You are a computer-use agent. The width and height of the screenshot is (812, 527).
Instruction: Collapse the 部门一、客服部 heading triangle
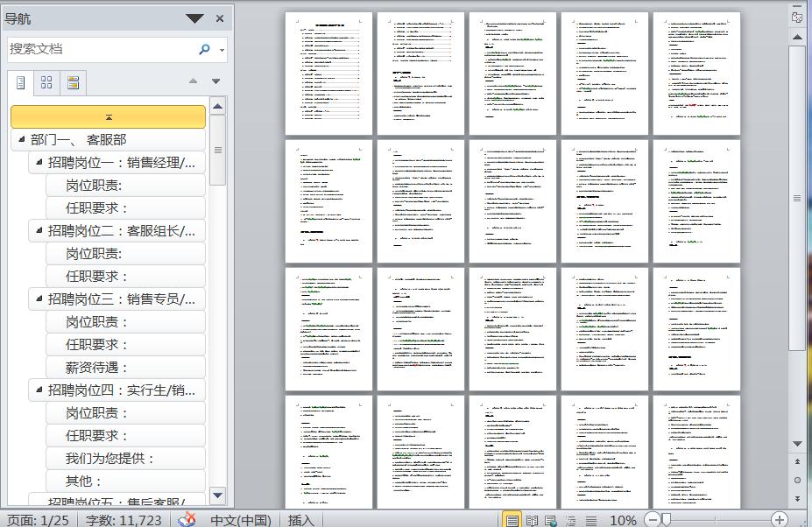tap(21, 139)
